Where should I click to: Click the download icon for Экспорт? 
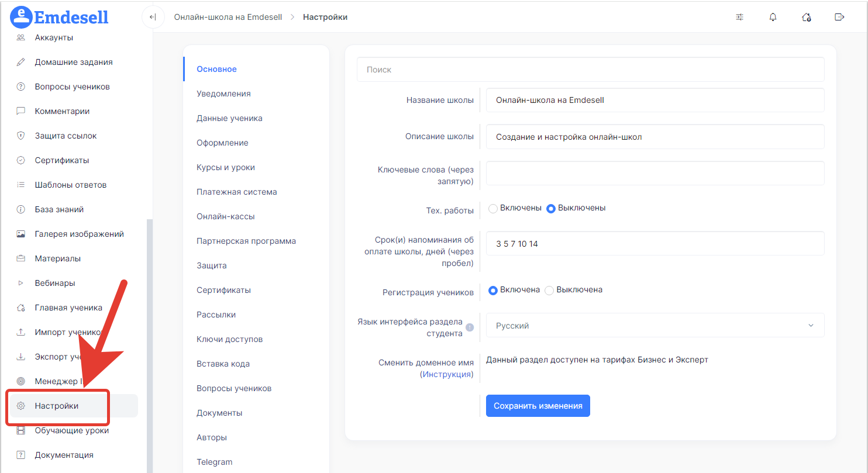click(x=21, y=357)
